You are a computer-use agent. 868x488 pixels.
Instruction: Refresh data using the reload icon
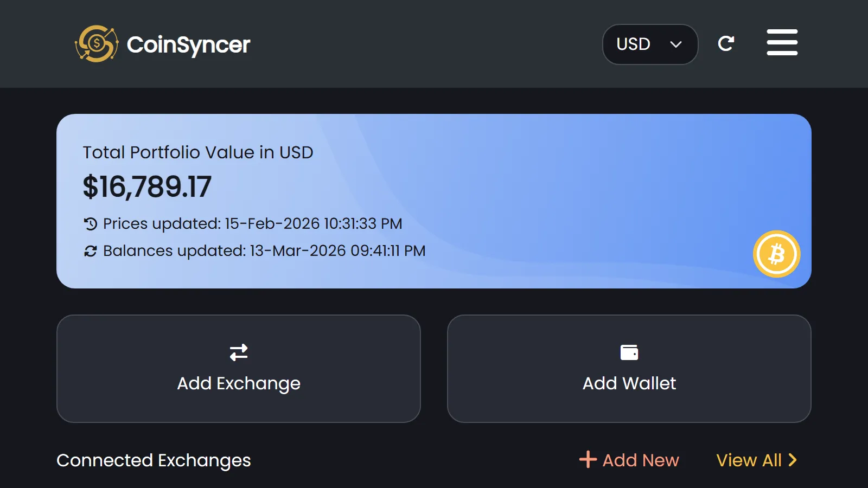point(726,43)
